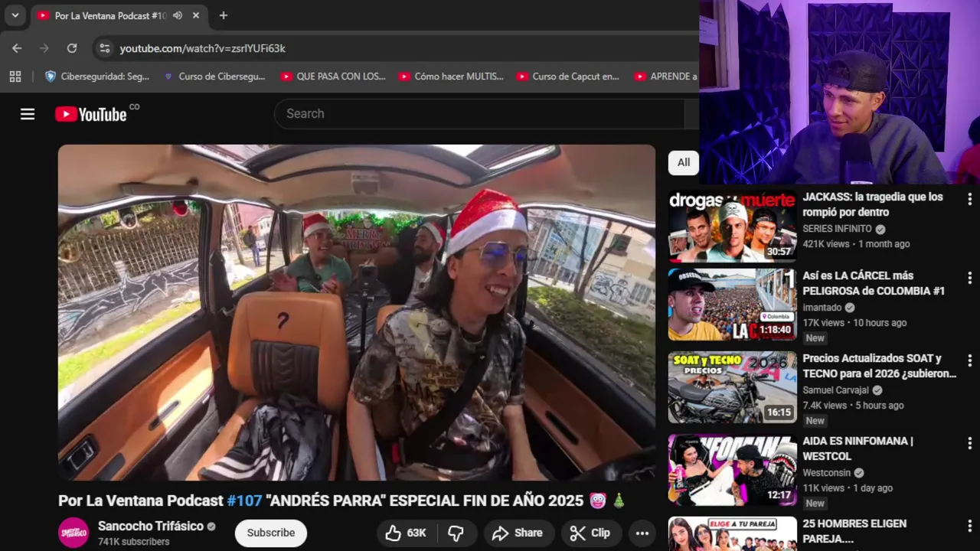This screenshot has width=980, height=551.
Task: Open the Westconsin channel name
Action: [x=826, y=473]
